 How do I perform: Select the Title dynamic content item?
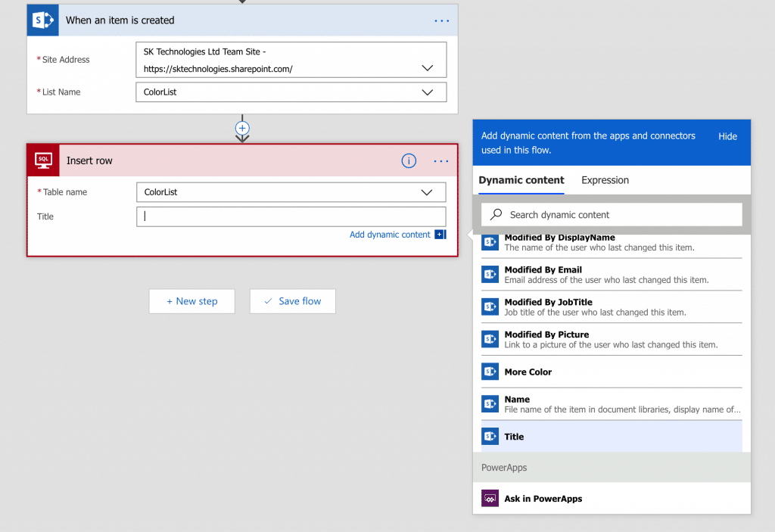tap(612, 436)
